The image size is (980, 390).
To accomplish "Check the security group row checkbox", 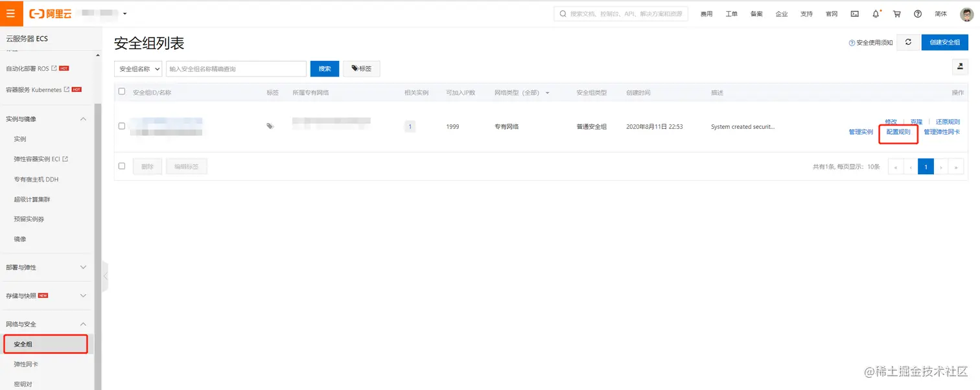I will click(122, 126).
